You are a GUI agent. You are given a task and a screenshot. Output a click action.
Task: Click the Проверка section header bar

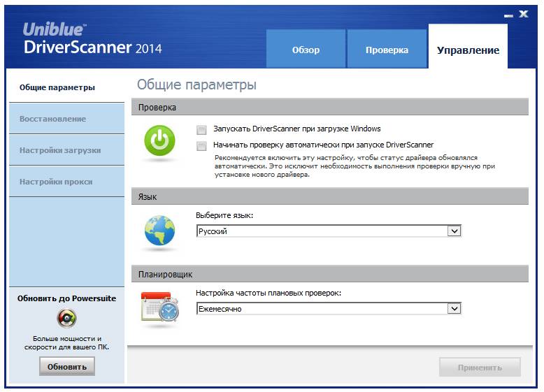(x=330, y=107)
